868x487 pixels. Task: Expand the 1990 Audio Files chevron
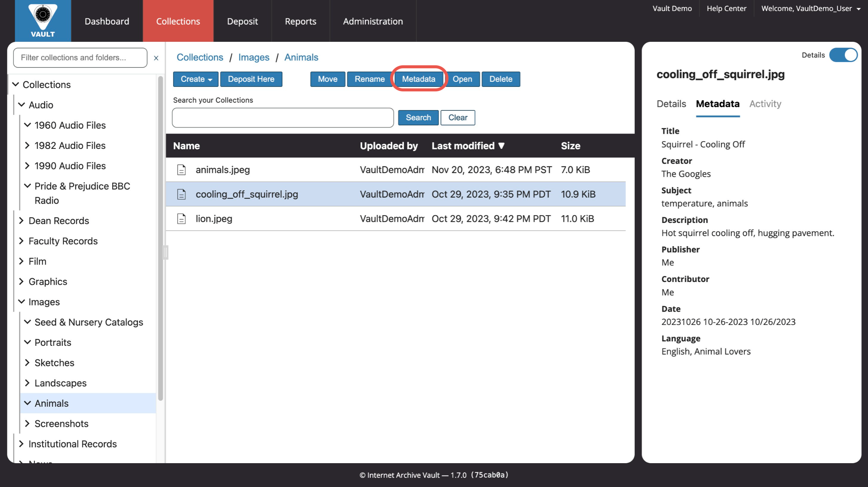pos(28,166)
